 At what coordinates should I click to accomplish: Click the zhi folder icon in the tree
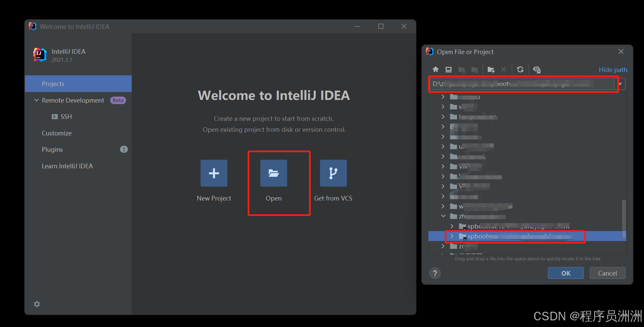[x=454, y=216]
